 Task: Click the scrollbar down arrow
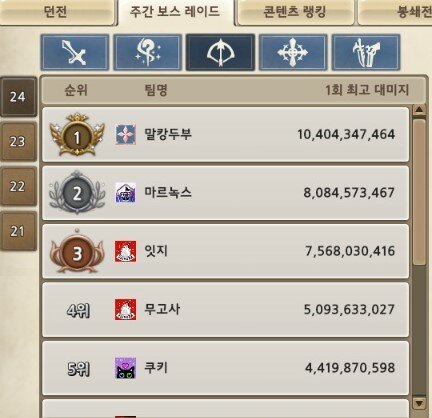[x=419, y=404]
